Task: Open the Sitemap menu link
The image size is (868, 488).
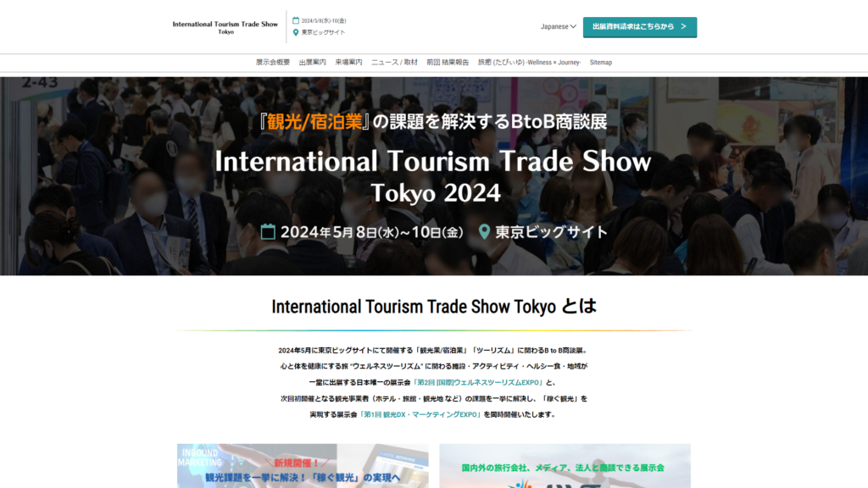Action: pos(601,63)
